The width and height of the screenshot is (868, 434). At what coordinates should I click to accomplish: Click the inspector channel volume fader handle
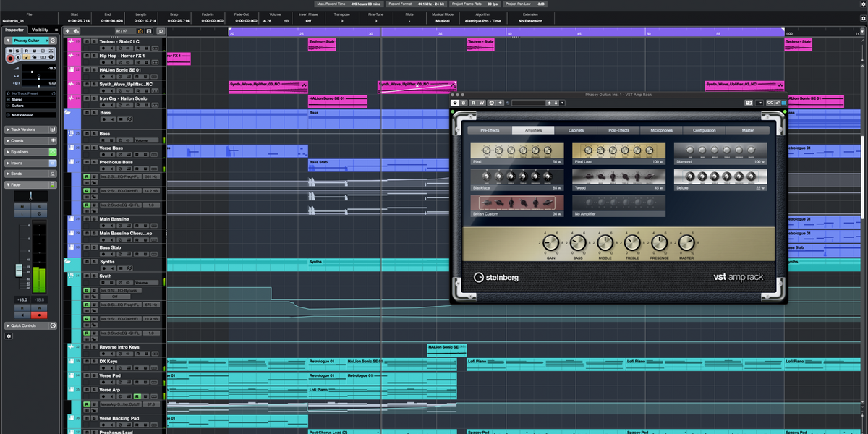[x=20, y=271]
